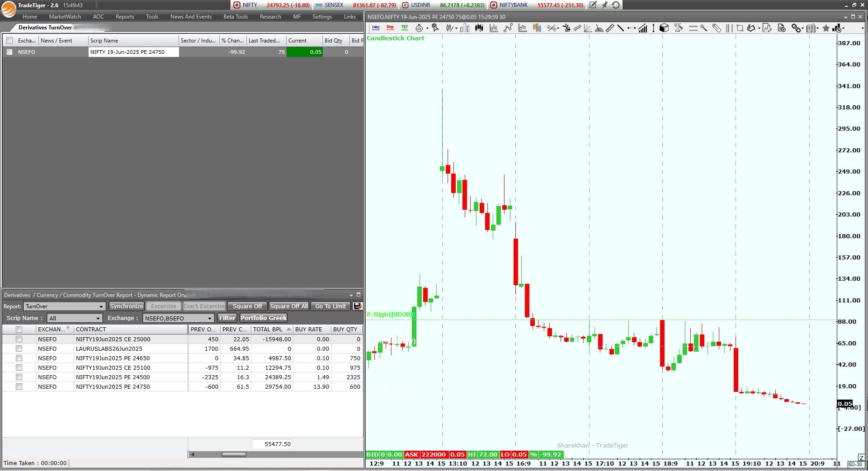Click the refresh icon in top ticker bar
This screenshot has width=868, height=471.
click(616, 5)
